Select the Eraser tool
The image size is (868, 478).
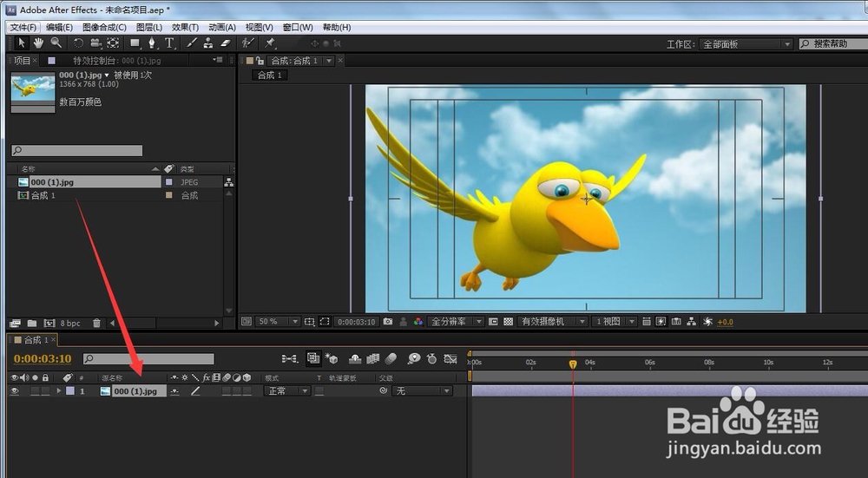[226, 43]
